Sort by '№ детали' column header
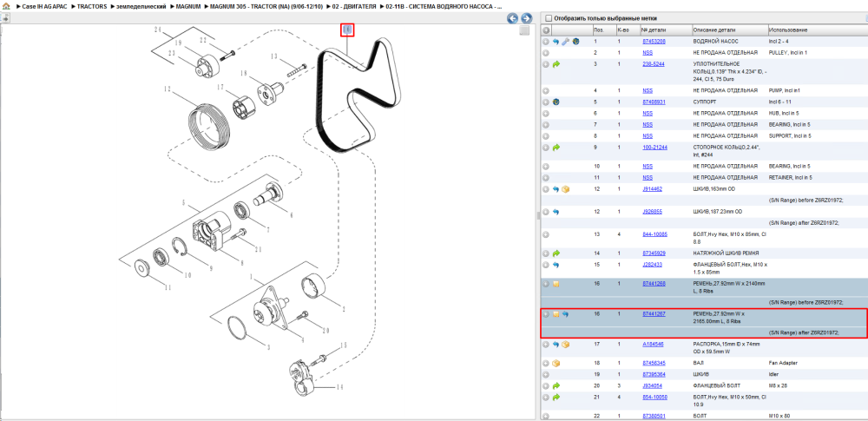 pyautogui.click(x=666, y=30)
